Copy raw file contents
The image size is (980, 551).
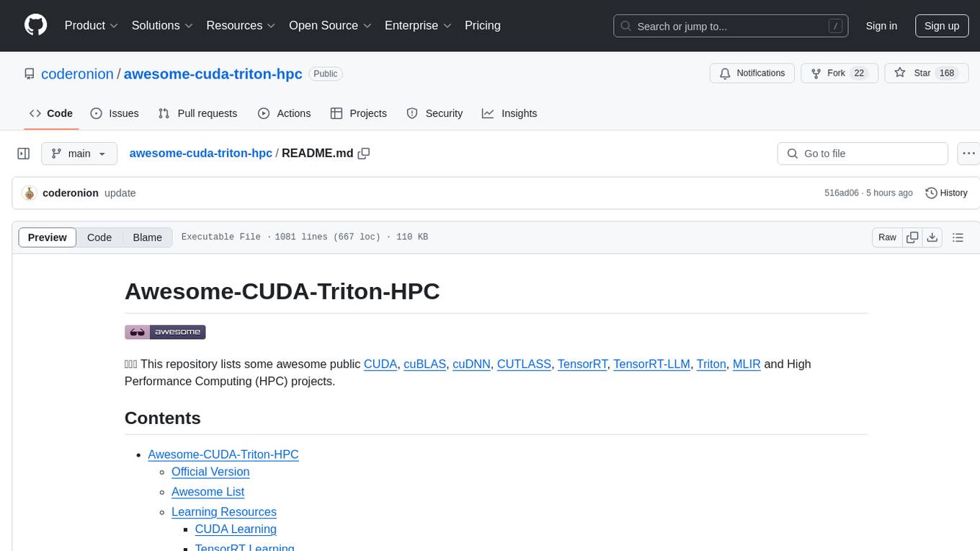(913, 237)
